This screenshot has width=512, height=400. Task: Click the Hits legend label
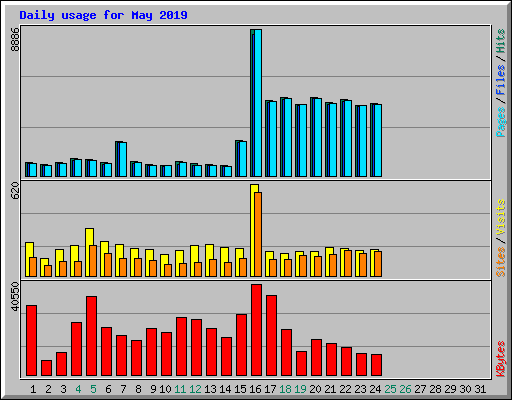click(500, 41)
